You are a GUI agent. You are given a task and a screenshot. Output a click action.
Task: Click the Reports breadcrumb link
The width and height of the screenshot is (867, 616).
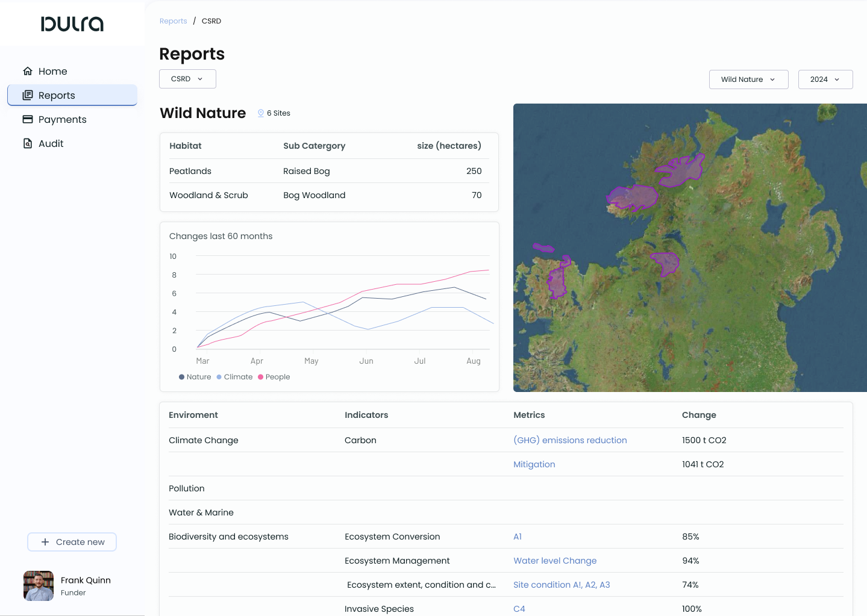coord(173,21)
